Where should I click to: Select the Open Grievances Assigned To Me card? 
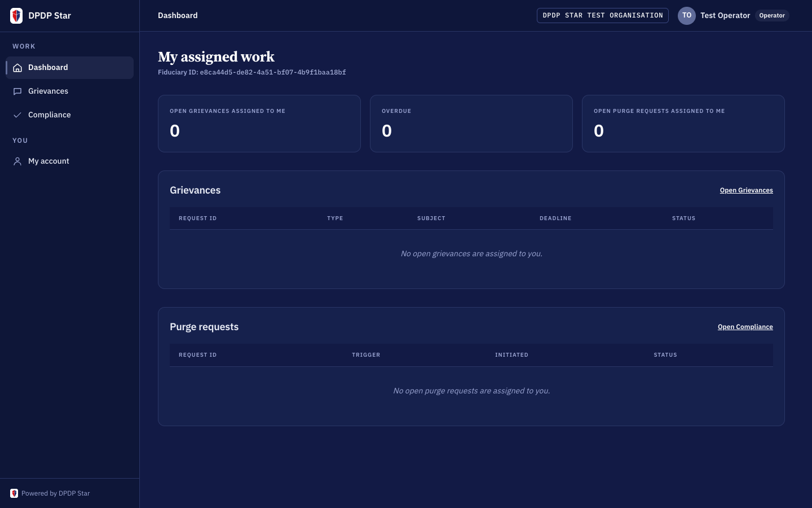point(259,124)
